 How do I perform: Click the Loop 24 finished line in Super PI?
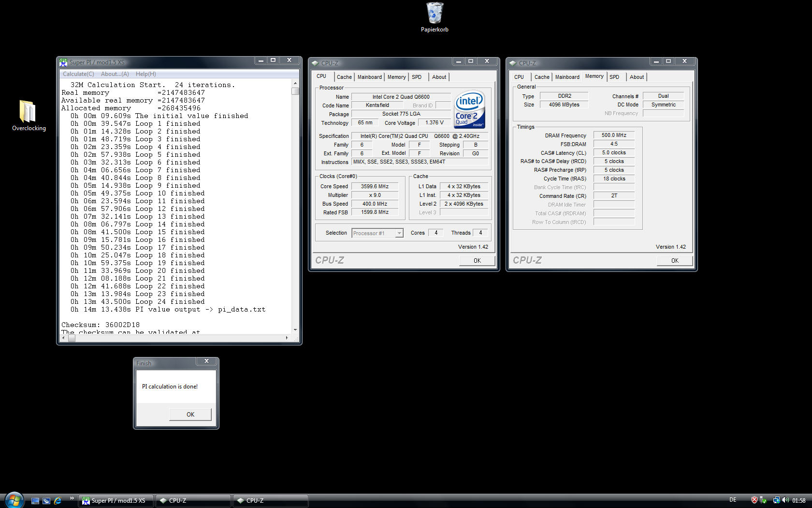(x=138, y=301)
